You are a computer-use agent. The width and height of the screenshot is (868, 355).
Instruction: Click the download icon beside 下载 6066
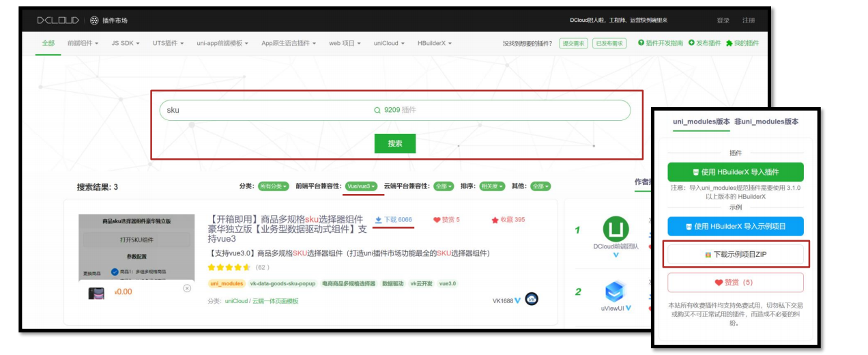[379, 220]
